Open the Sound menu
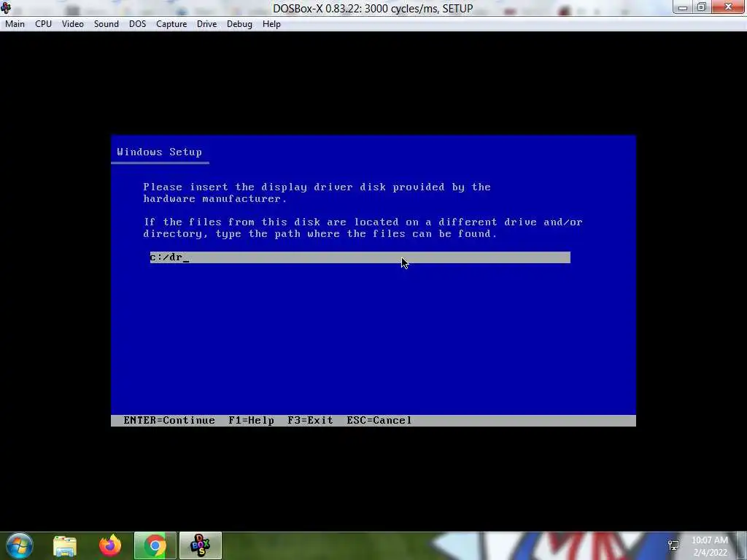 tap(107, 24)
